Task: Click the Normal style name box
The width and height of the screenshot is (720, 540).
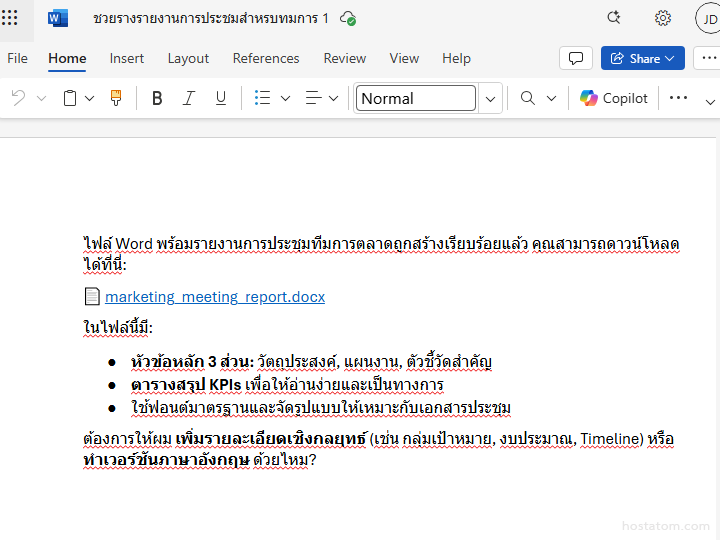Action: (416, 98)
